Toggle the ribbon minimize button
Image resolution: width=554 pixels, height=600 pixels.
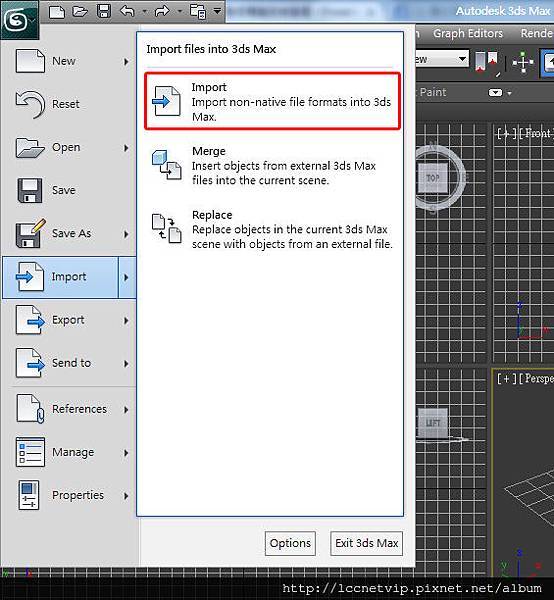[495, 93]
